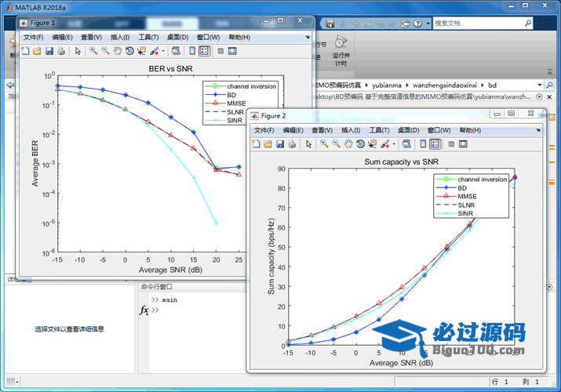The image size is (561, 392).
Task: Select Edit Plot arrow in Figure 2
Action: coord(308,144)
